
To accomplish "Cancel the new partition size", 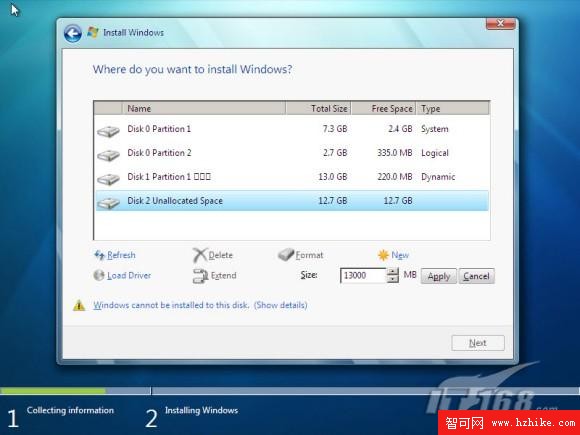I will pos(476,276).
